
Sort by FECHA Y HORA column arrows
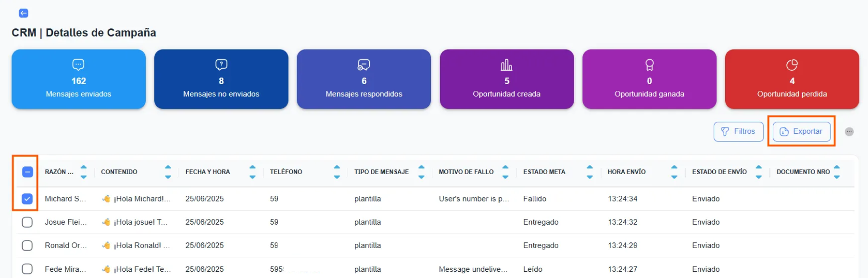coord(252,172)
